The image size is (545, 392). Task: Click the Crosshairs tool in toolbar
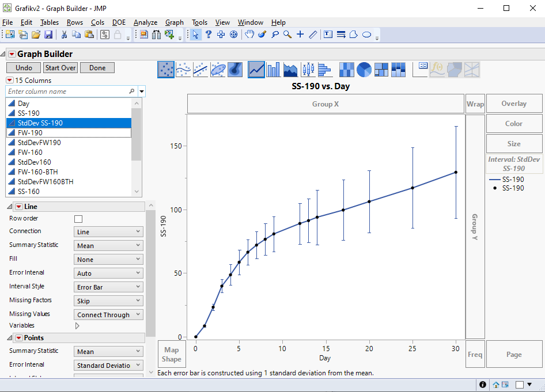[300, 35]
